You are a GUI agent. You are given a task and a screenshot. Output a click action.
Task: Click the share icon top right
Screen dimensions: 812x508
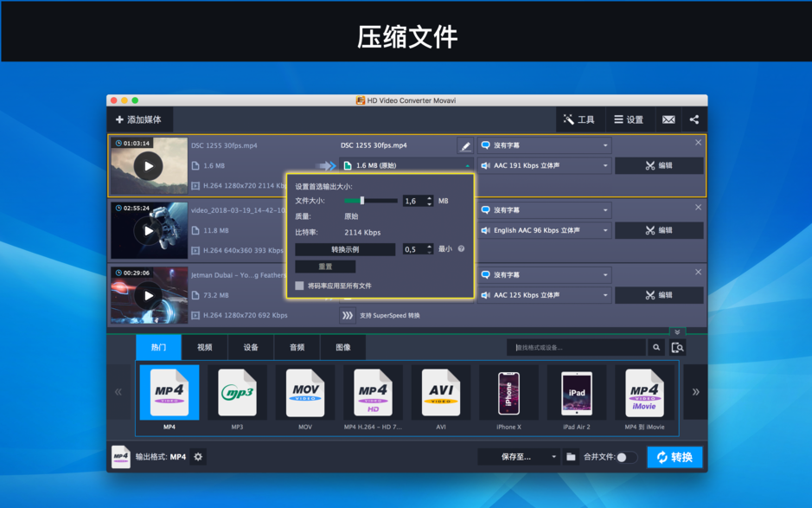point(694,119)
